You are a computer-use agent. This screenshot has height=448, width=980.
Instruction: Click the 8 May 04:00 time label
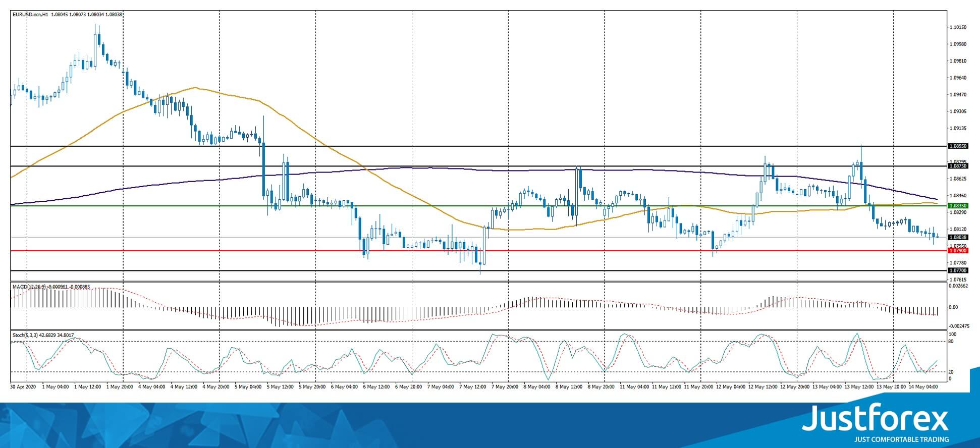537,387
